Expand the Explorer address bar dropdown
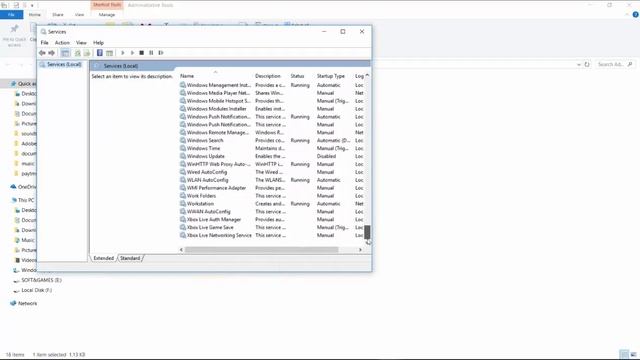The width and height of the screenshot is (640, 360). tap(578, 64)
